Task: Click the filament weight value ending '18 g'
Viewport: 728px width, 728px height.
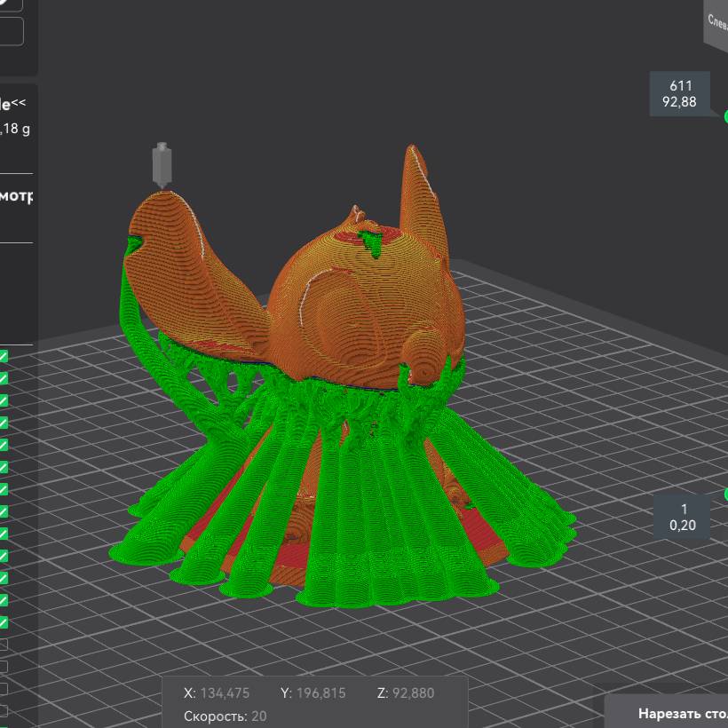Action: [x=16, y=130]
